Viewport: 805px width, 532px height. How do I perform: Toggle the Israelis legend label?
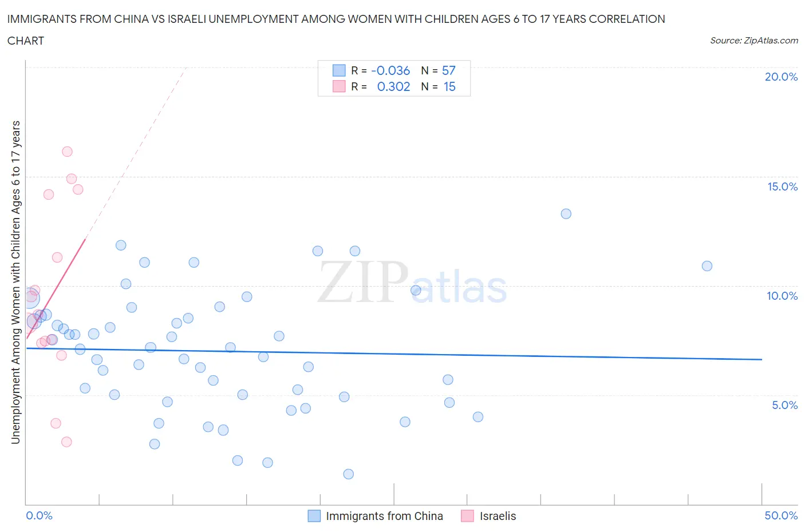(x=498, y=516)
